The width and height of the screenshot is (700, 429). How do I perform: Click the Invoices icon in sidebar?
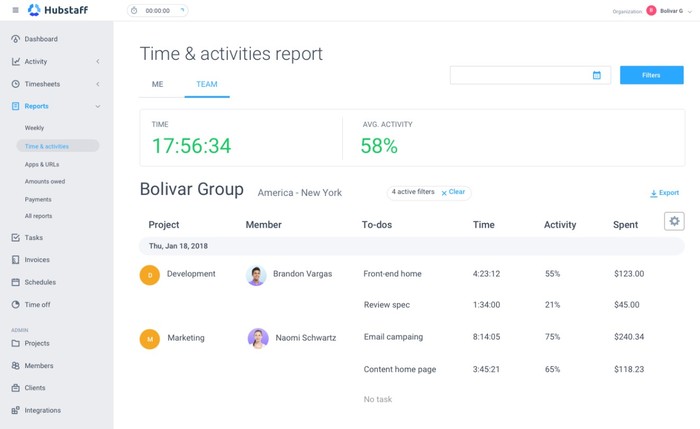(x=16, y=260)
